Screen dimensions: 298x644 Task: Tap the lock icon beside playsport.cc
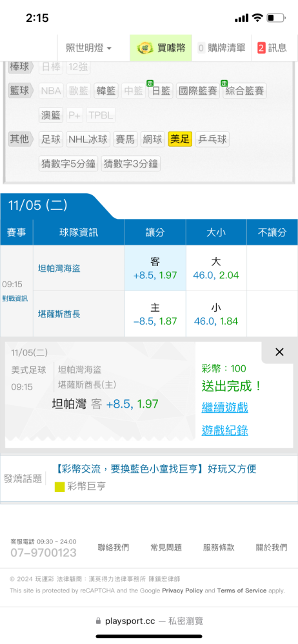click(98, 621)
